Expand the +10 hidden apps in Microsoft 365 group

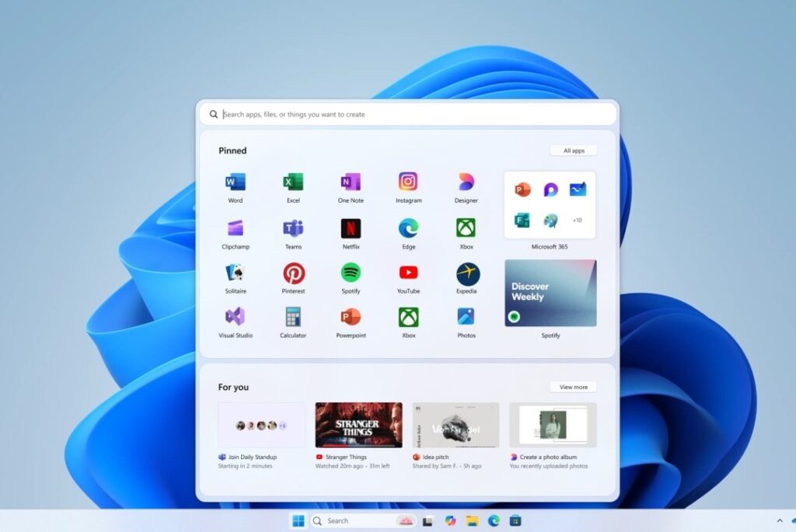tap(576, 220)
